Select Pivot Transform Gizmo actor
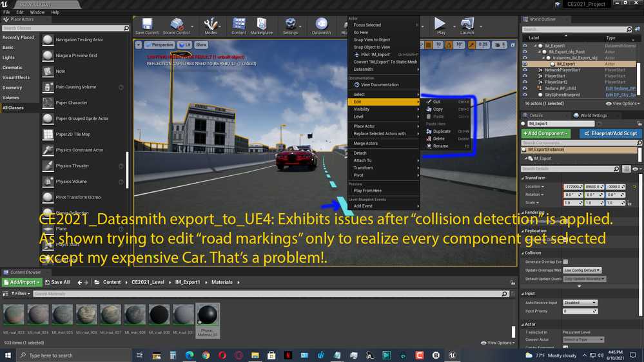 point(78,197)
